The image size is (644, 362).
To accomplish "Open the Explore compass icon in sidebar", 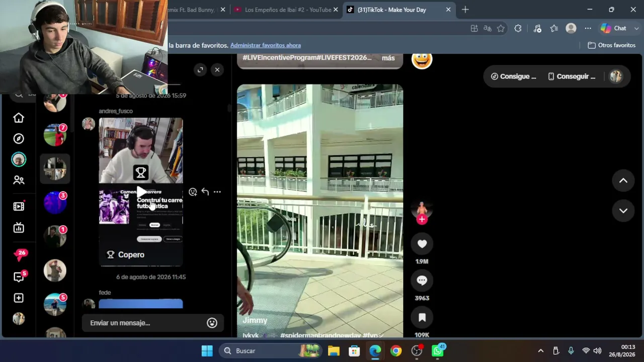I will coord(19,139).
